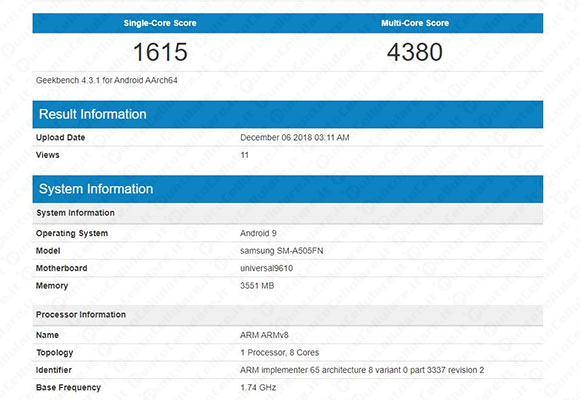Screen dimensions: 580x400
Task: Select the 1.74 GHz value
Action: pos(258,387)
